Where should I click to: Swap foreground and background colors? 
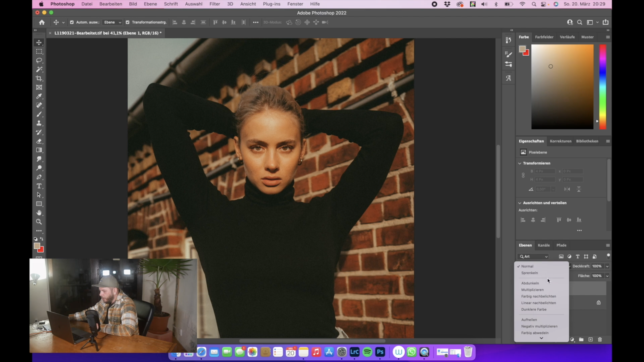42,239
